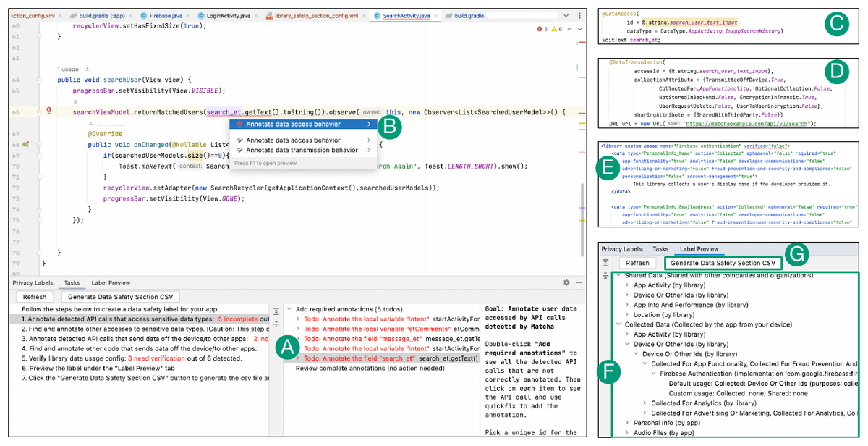
Task: Click Refresh in the bottom Tasks panel
Action: 35,297
